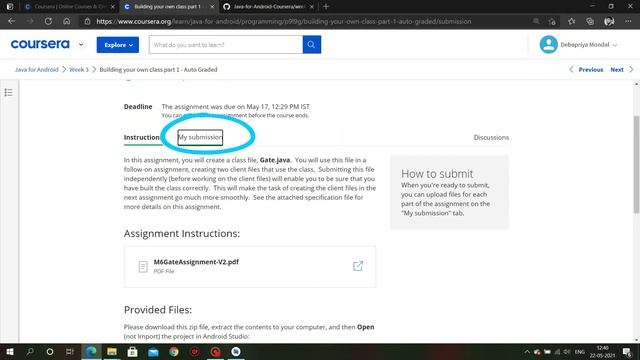Click the browser address bar URL
This screenshot has height=360, width=640.
point(284,21)
